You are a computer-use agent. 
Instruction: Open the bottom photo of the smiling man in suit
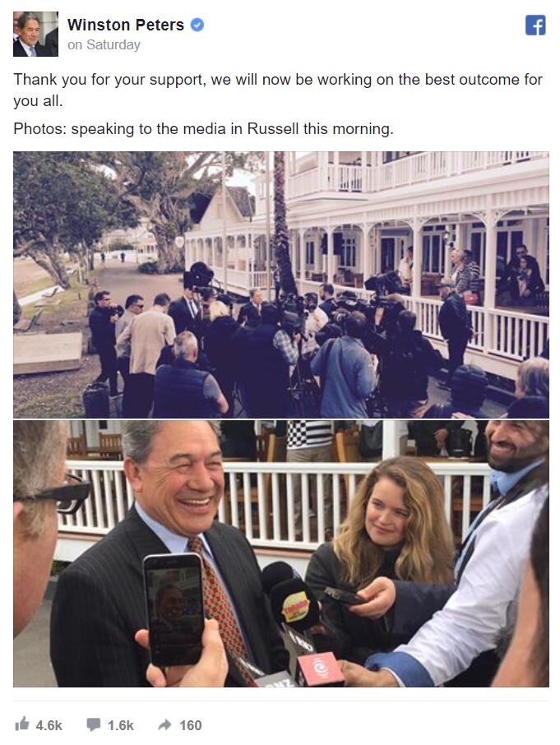[280, 553]
